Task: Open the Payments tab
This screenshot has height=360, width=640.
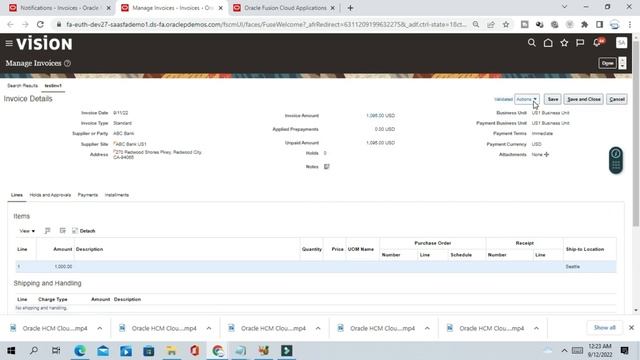Action: point(88,195)
